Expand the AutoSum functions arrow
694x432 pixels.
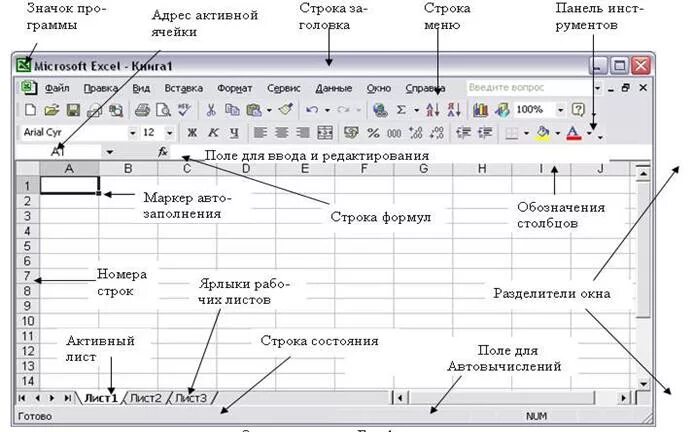coord(416,110)
